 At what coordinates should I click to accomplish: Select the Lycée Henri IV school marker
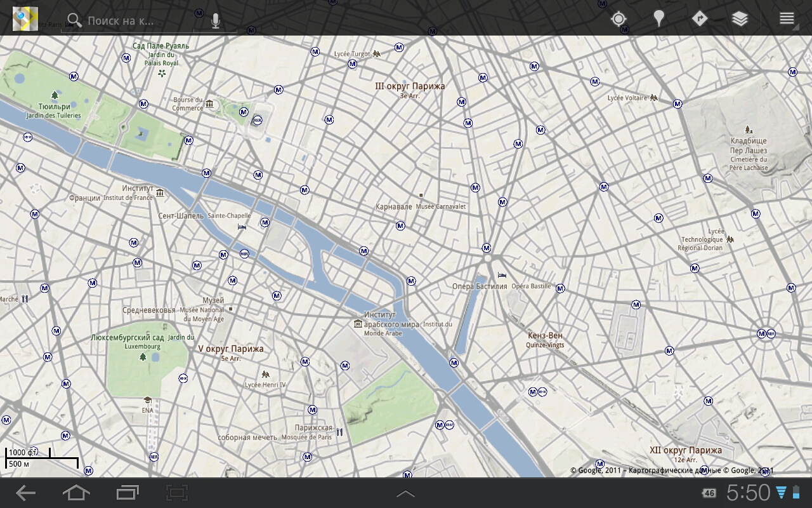[265, 375]
